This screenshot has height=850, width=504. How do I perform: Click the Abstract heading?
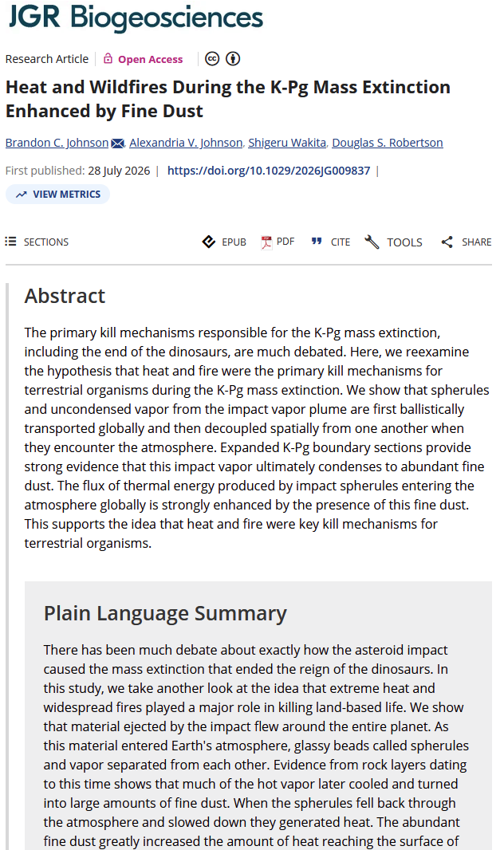65,296
